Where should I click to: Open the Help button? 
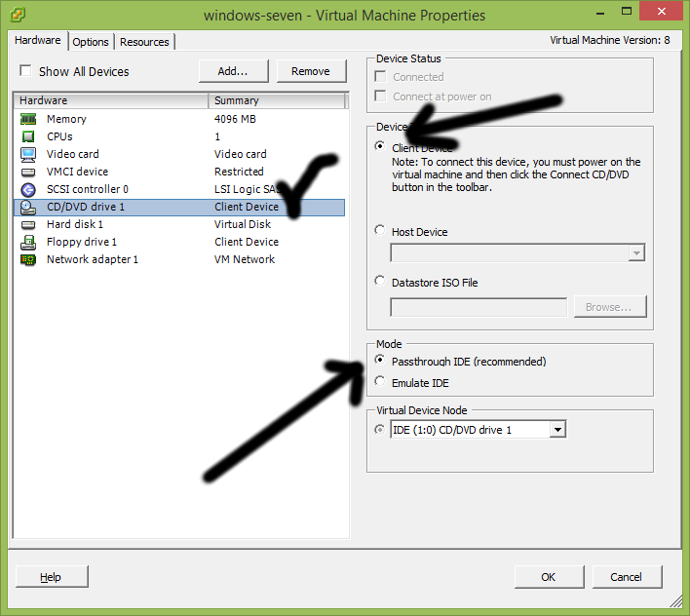(52, 577)
